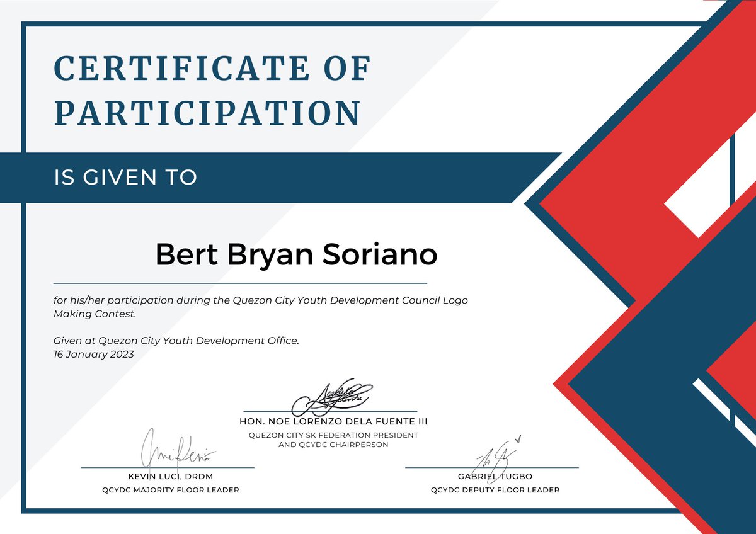Viewport: 756px width, 534px height.
Task: Click 'QUEZON CITY SK FEDERATION PRESIDENT' line
Action: (x=333, y=435)
